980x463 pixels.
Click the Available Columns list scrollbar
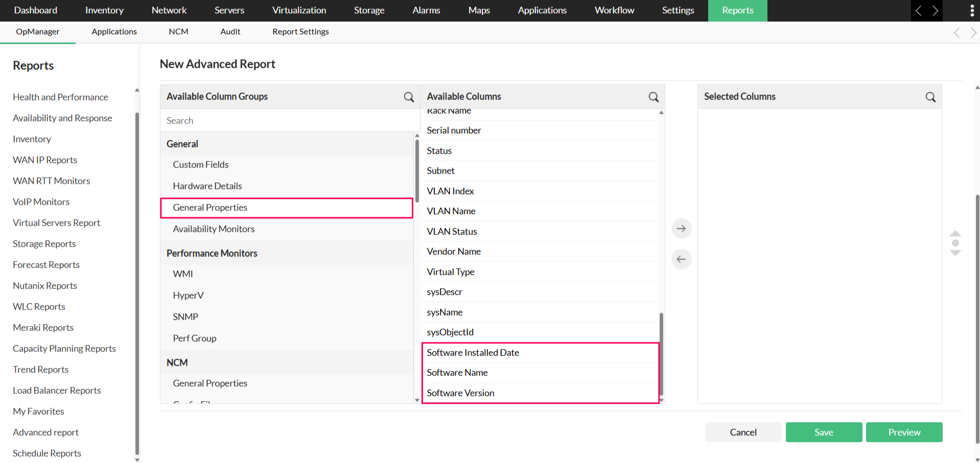point(661,353)
